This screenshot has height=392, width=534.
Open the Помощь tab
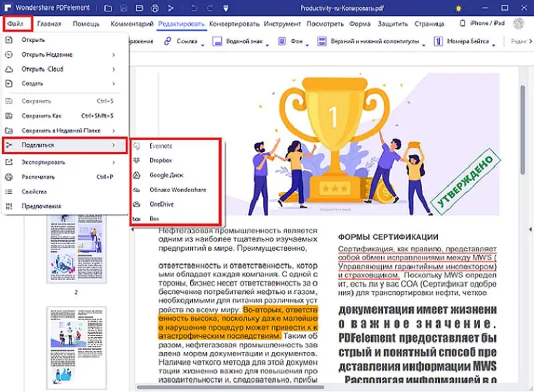pyautogui.click(x=86, y=23)
